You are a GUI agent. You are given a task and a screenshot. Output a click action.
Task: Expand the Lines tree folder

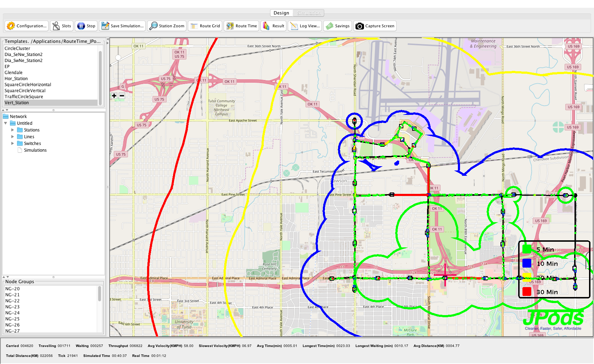pos(13,137)
